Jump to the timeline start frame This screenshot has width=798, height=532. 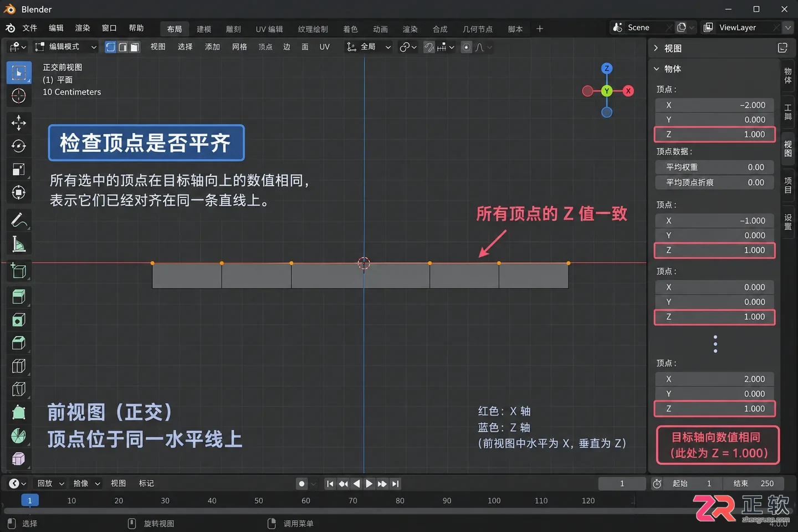[330, 484]
